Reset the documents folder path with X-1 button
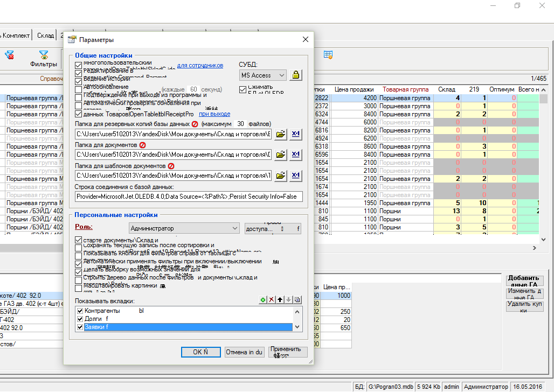554x392 pixels. [x=296, y=155]
